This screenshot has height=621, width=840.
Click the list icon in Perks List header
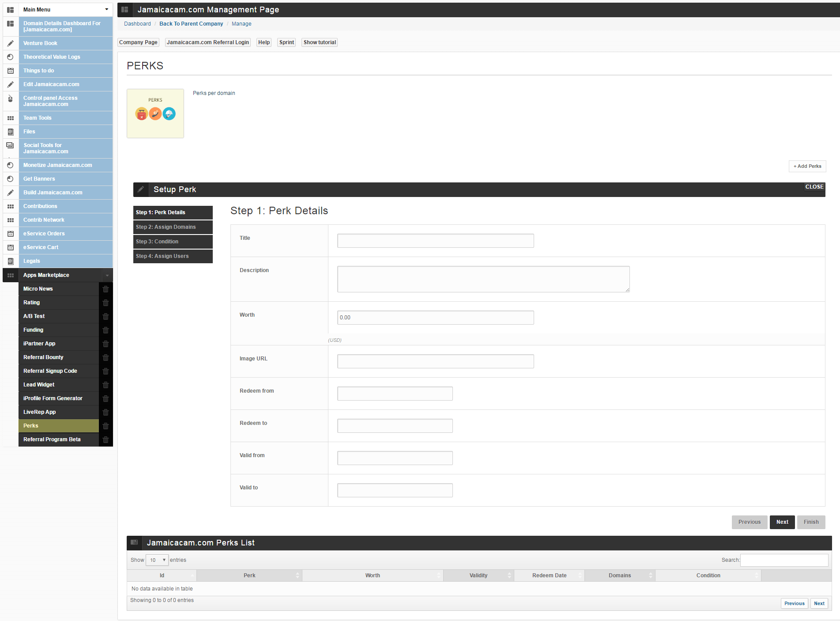135,543
